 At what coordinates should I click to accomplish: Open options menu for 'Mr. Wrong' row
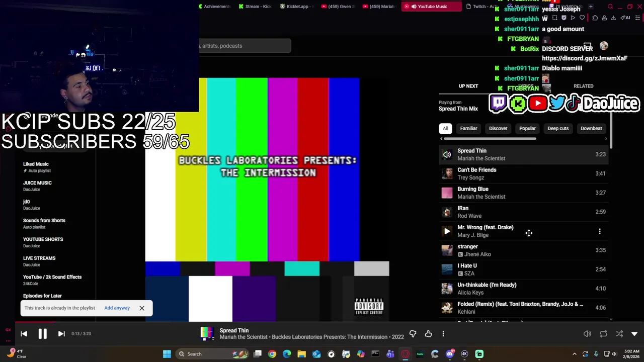(599, 231)
